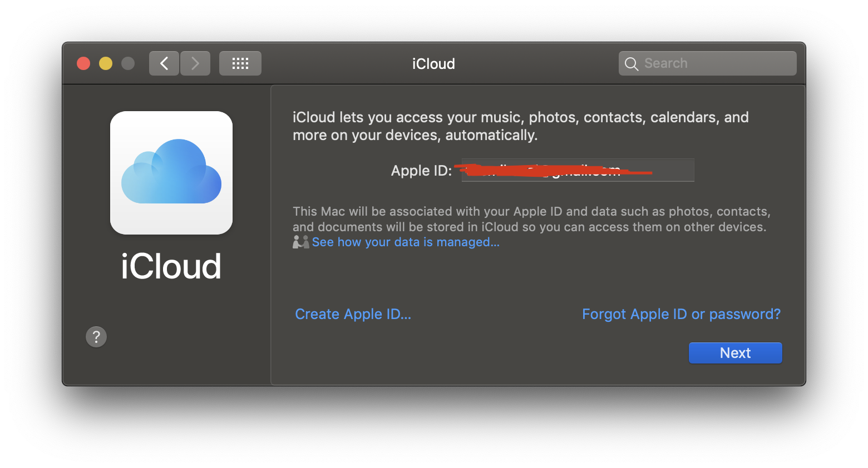The width and height of the screenshot is (868, 468).
Task: Go forward with the right chevron button
Action: (195, 63)
